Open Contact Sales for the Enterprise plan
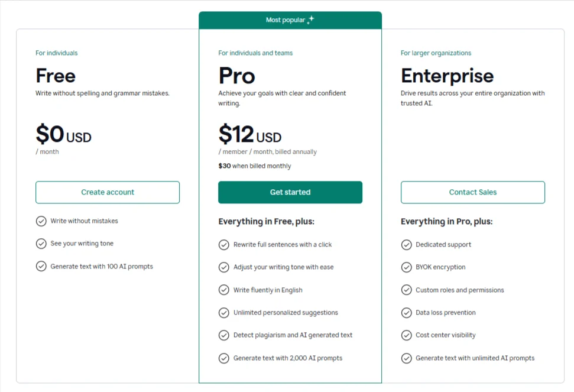The height and width of the screenshot is (392, 574). (472, 192)
